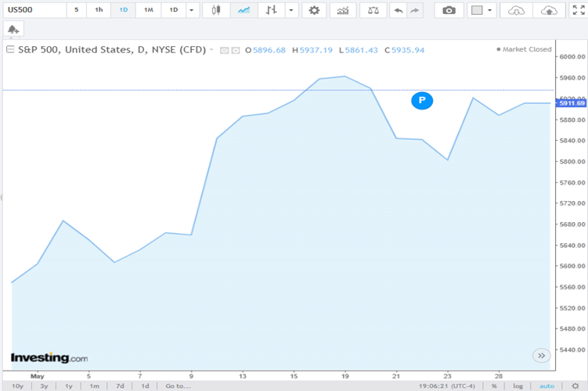Click the close value 5935.94
The image size is (588, 391).
coord(408,50)
